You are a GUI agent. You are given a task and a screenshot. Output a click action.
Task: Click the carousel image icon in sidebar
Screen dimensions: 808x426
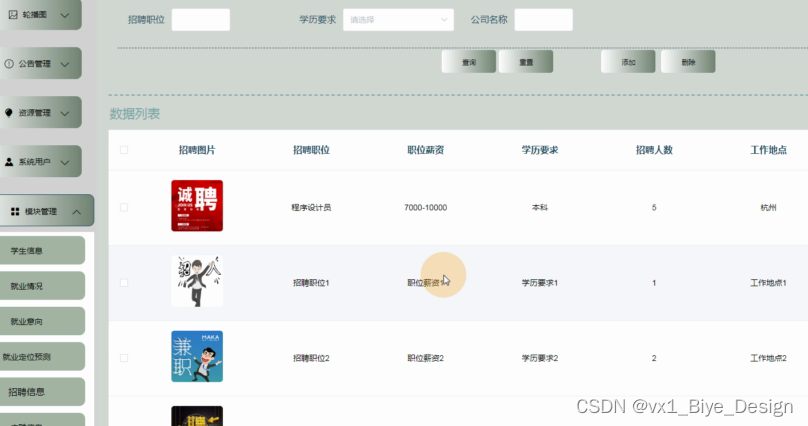(13, 15)
